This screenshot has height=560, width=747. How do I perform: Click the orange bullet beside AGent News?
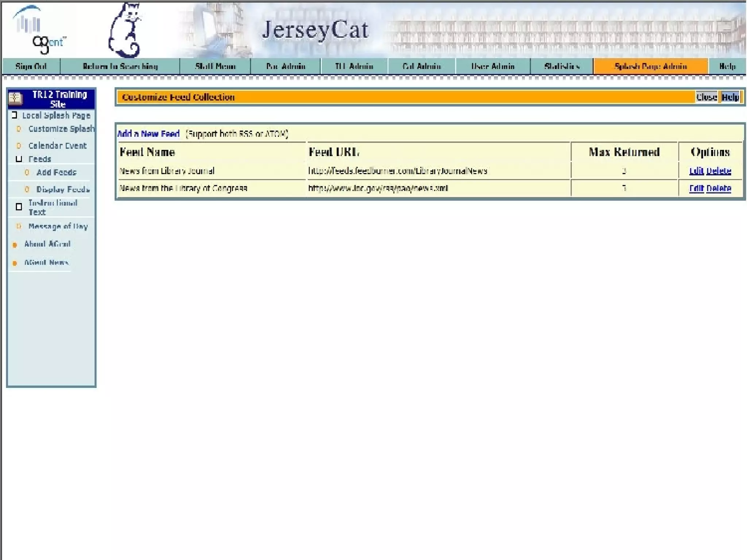15,263
